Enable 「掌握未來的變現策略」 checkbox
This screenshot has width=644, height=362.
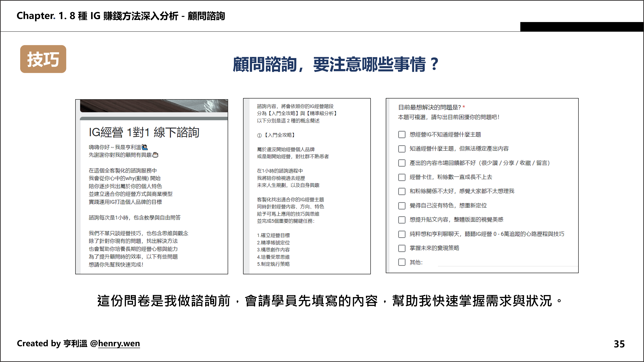point(402,248)
